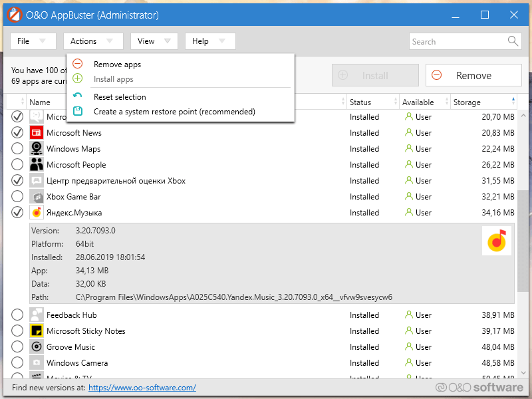Click the Microsoft People app icon
Screen dimensions: 532x399
[x=37, y=165]
